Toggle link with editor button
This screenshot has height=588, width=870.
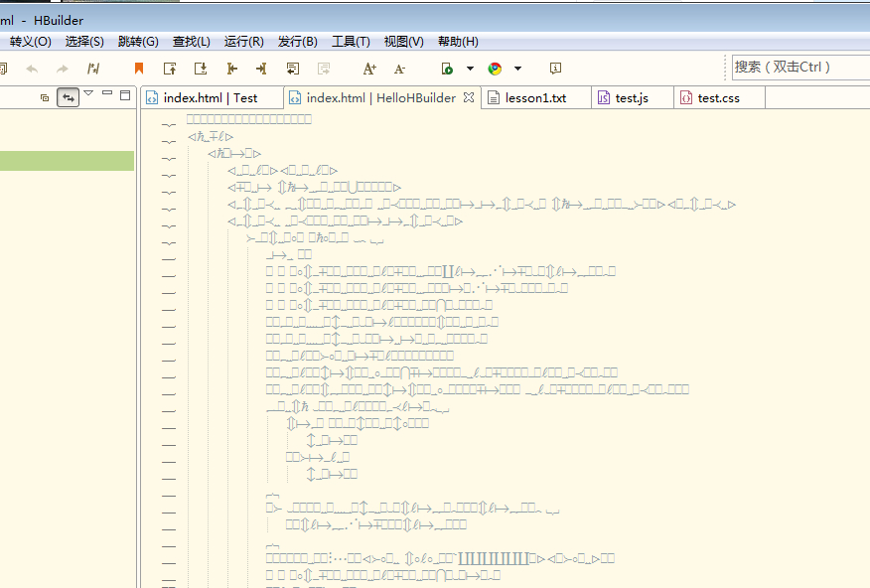click(69, 97)
